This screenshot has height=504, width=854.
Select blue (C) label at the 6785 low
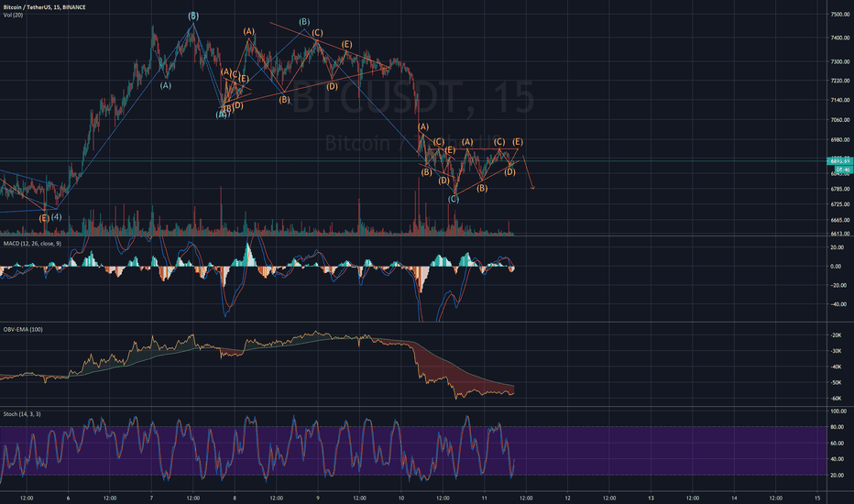coord(454,200)
